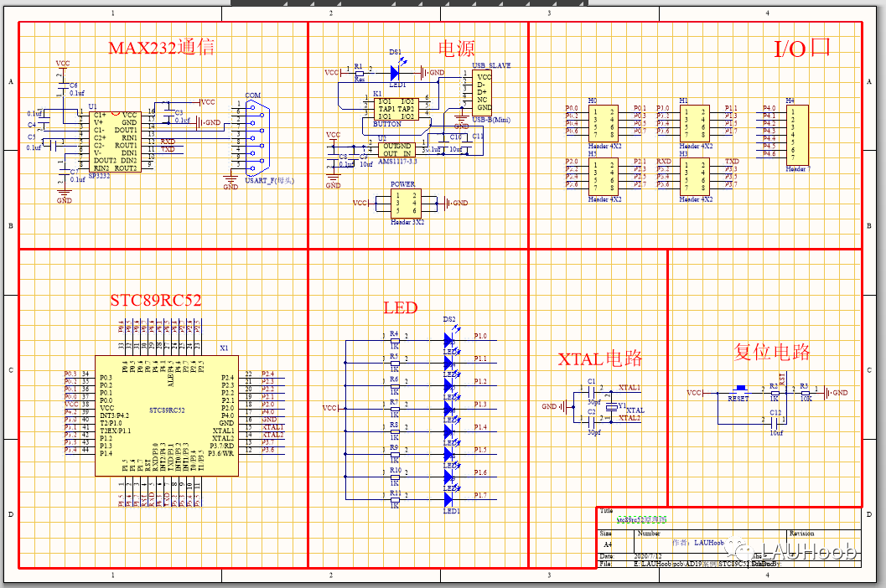
Task: Select the STC89C52 microcontroller symbol
Action: click(165, 416)
